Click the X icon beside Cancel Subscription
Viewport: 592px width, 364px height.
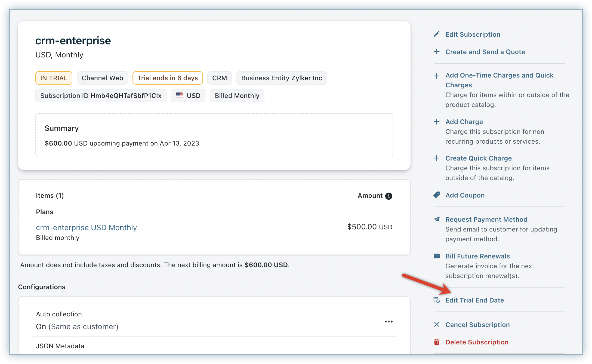436,324
